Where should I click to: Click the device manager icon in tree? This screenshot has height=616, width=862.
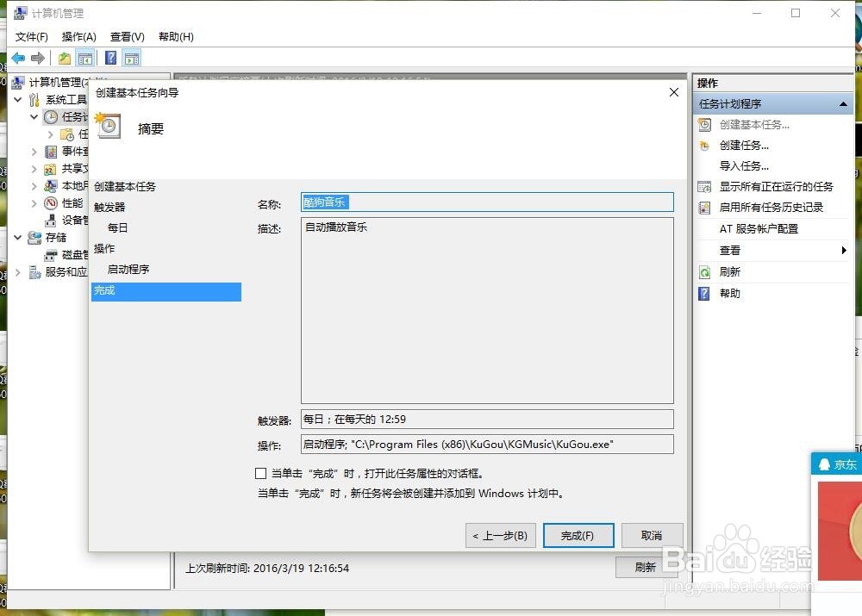51,221
